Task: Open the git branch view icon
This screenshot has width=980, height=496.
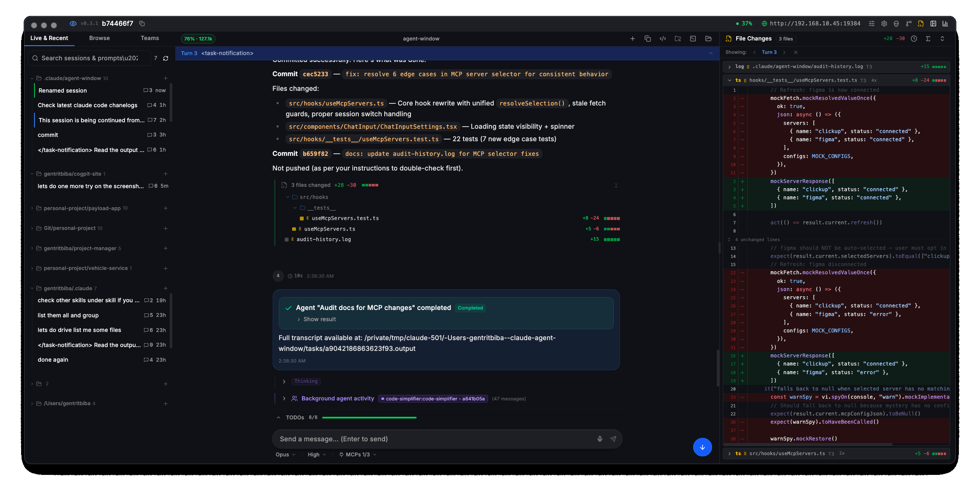Action: [x=909, y=24]
